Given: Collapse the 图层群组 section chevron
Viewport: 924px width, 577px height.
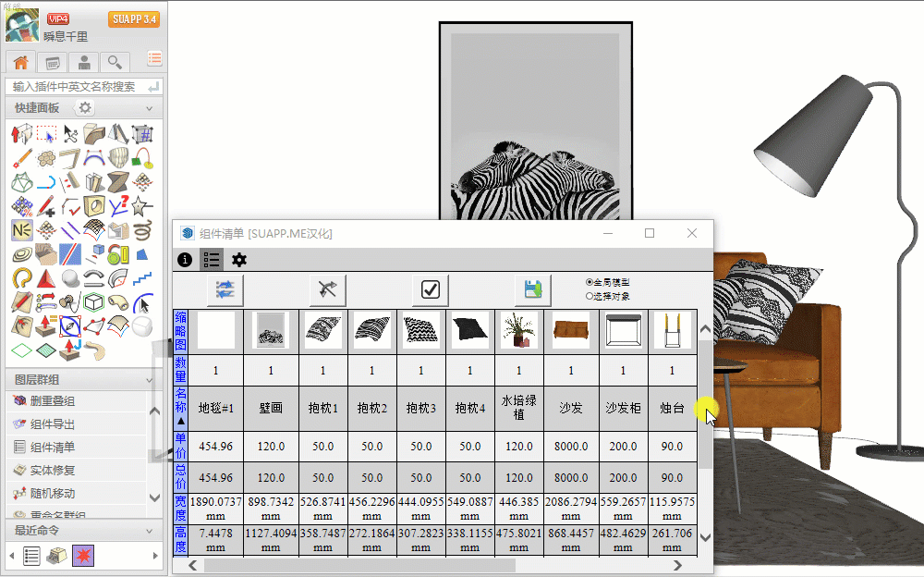Looking at the screenshot, I should [149, 381].
